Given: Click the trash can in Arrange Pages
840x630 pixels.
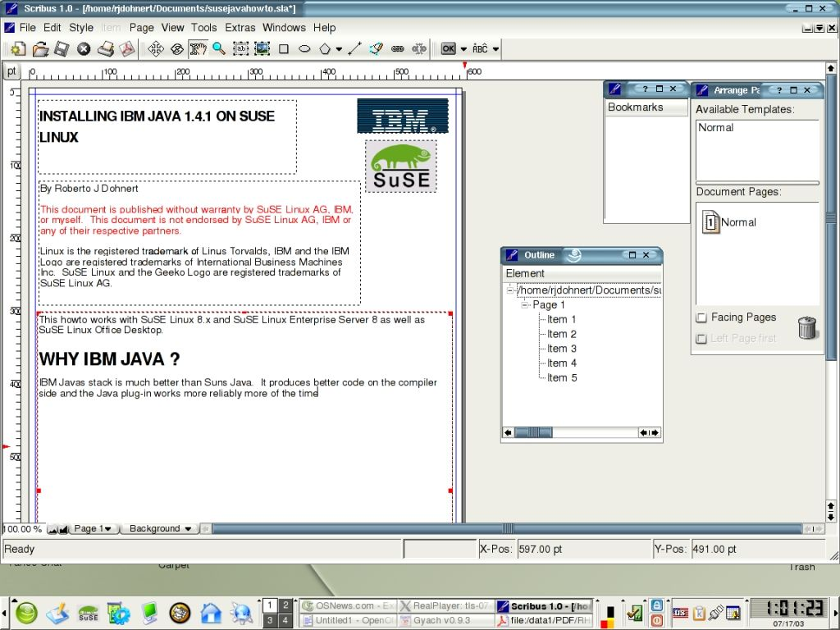Looking at the screenshot, I should point(807,328).
